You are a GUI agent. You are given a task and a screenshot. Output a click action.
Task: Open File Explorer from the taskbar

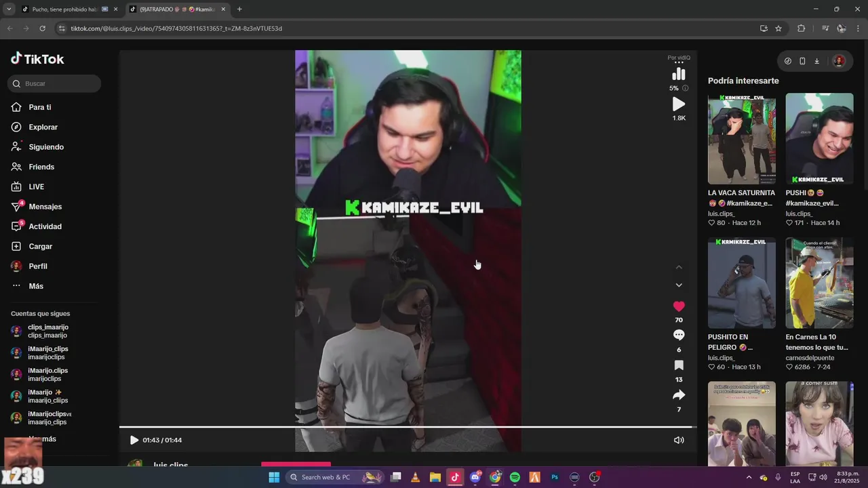click(x=435, y=477)
